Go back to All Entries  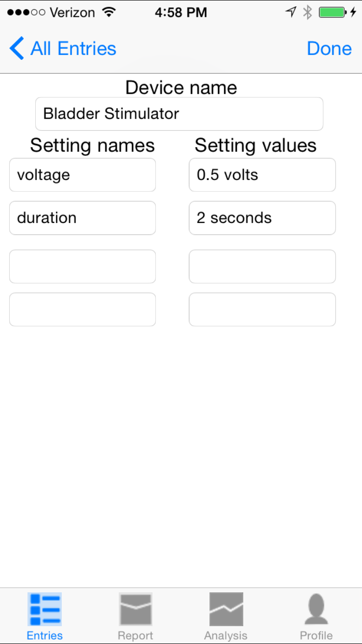tap(63, 49)
